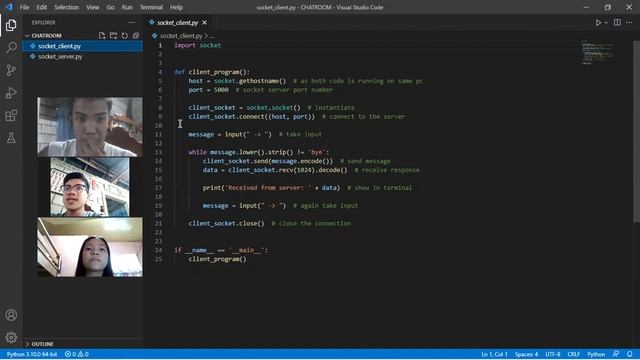The width and height of the screenshot is (640, 360).
Task: Refresh the Explorer file list
Action: 124,36
